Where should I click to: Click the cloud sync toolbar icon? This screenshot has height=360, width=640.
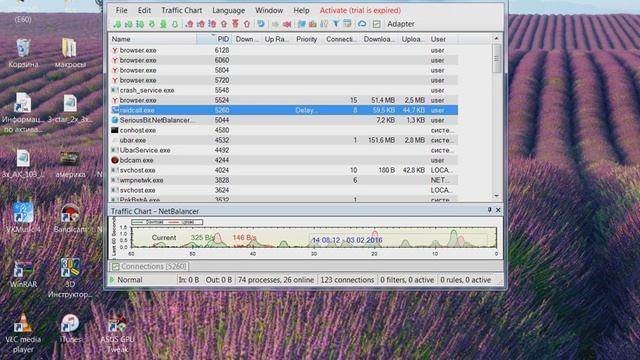362,24
